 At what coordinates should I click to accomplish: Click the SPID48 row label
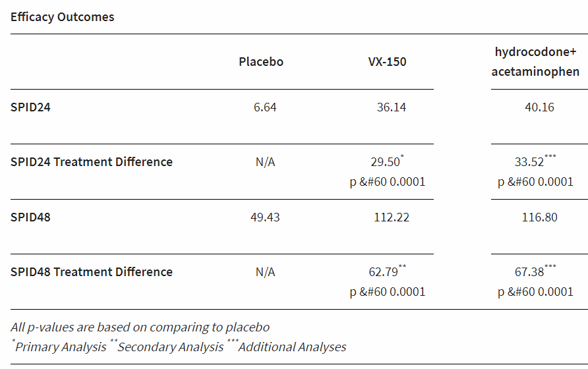coord(30,217)
